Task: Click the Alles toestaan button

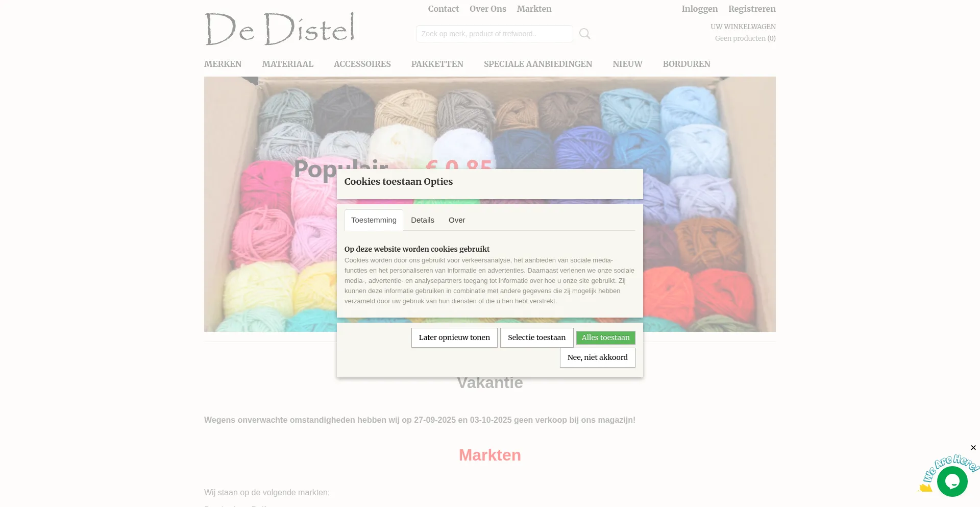Action: click(x=606, y=337)
